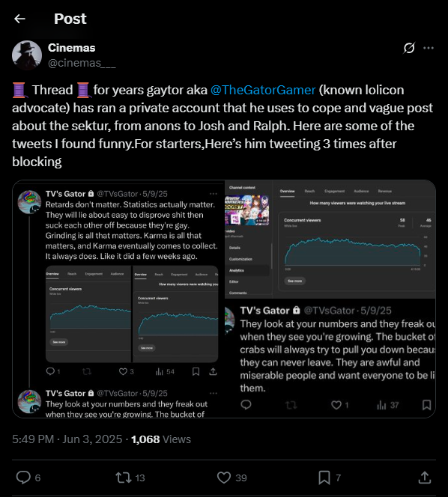Open the left embedded screenshot of TV's Gator tweets
Viewport: 448px width, 497px height.
pos(118,299)
